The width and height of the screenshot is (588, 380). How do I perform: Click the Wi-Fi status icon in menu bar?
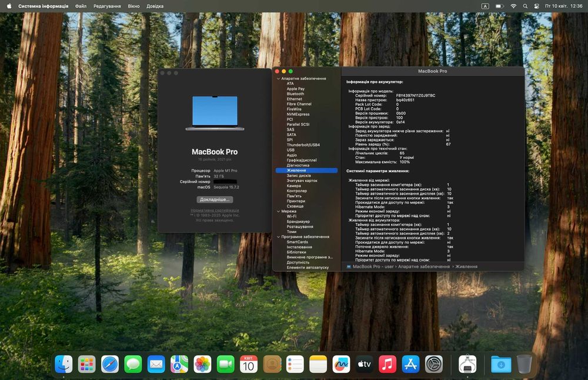513,6
